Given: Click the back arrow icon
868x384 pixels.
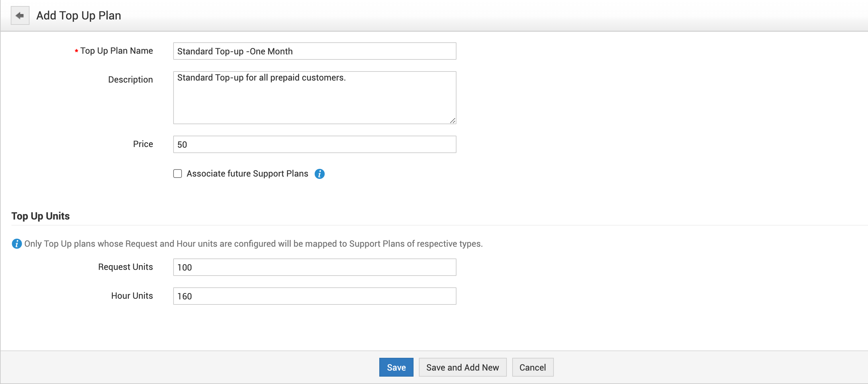Looking at the screenshot, I should 20,15.
